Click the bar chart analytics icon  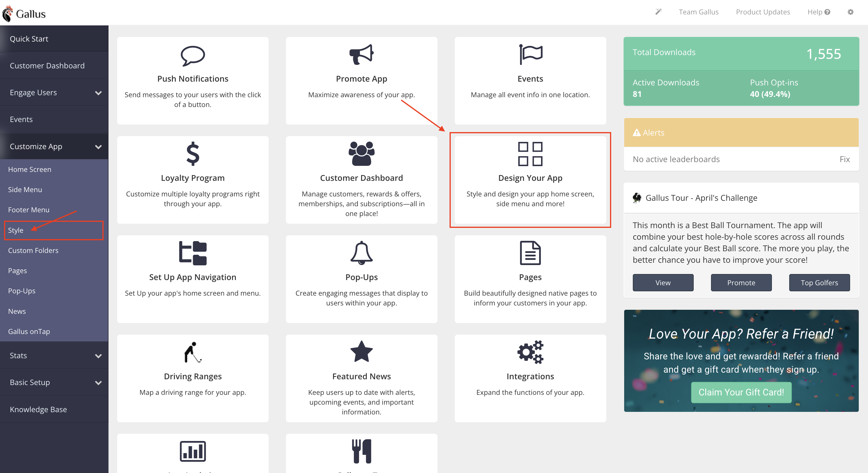pos(193,451)
